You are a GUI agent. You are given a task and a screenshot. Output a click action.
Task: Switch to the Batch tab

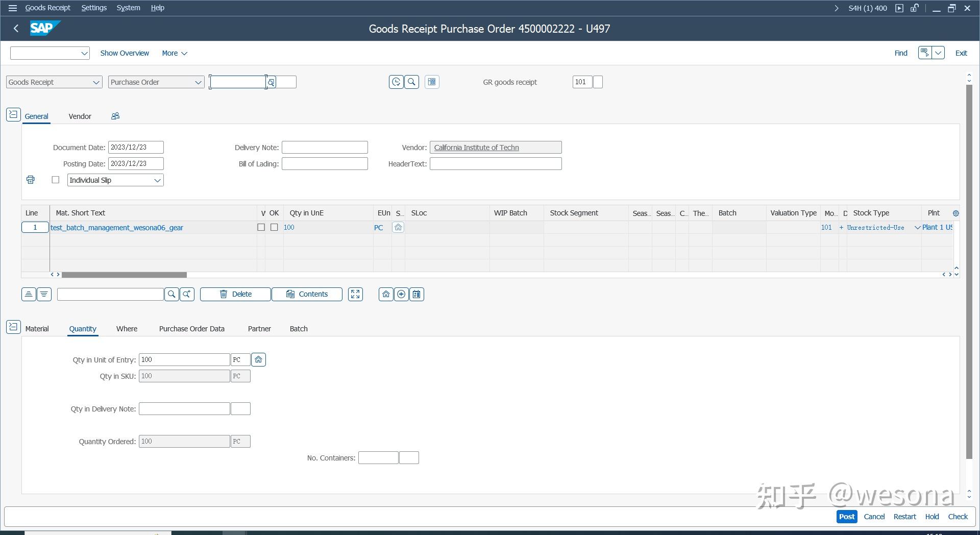[x=299, y=329]
